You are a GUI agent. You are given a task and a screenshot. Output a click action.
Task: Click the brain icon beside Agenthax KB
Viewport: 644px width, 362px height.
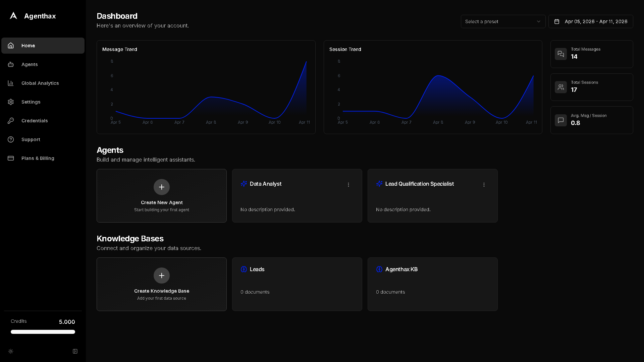(379, 269)
